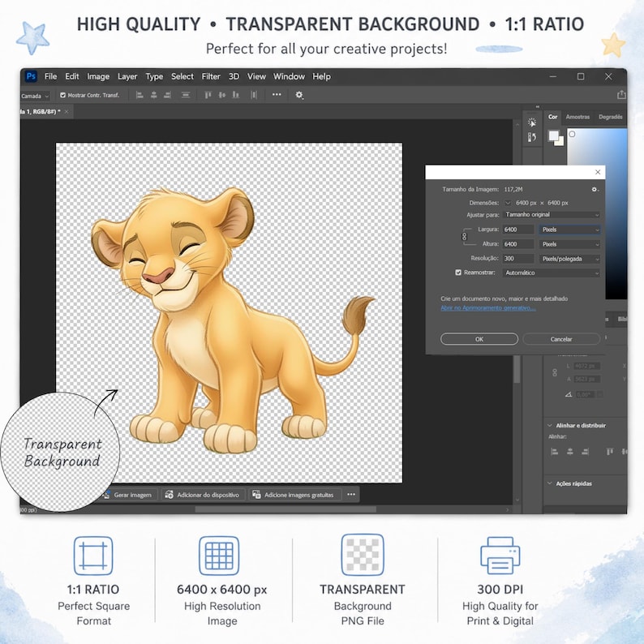Viewport: 644px width, 644px height.
Task: Switch to the Amostras panel tab
Action: pyautogui.click(x=577, y=117)
